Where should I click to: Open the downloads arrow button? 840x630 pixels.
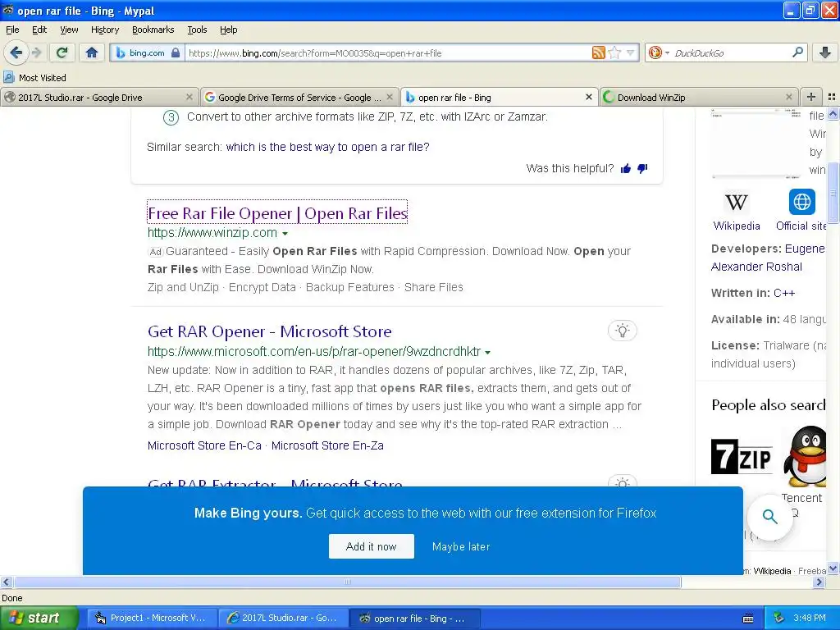point(825,52)
